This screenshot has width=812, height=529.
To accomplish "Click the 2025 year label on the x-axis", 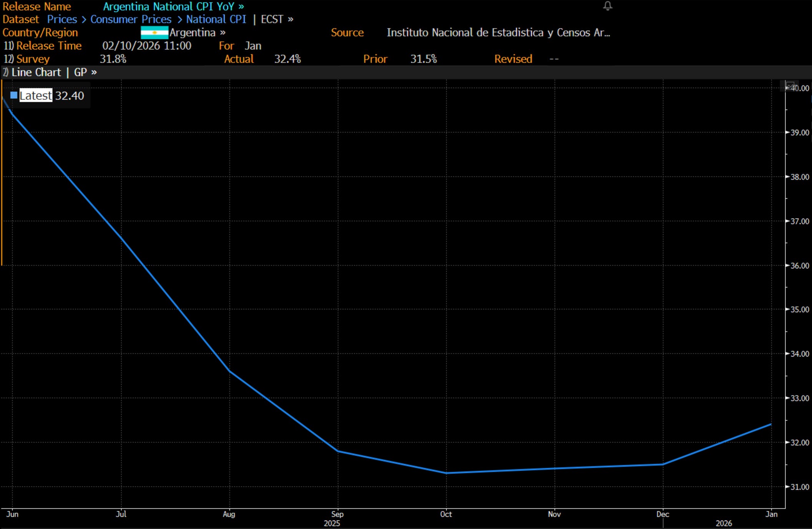I will (332, 523).
